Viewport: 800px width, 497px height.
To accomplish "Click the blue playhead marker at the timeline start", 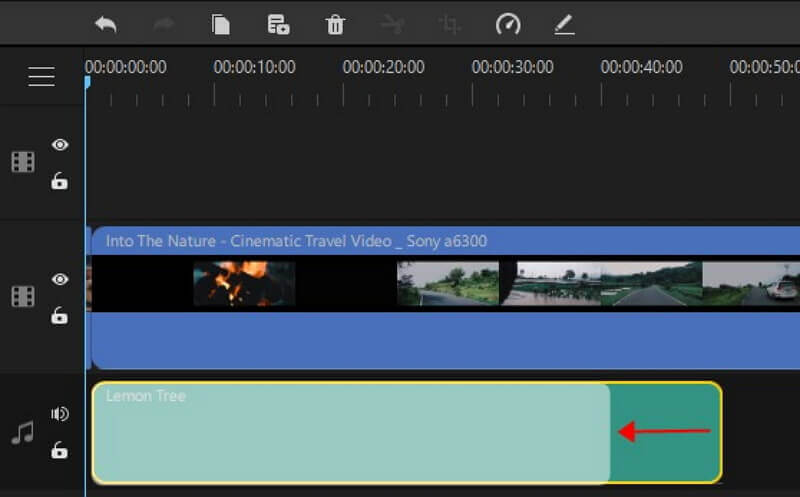I will (x=87, y=83).
